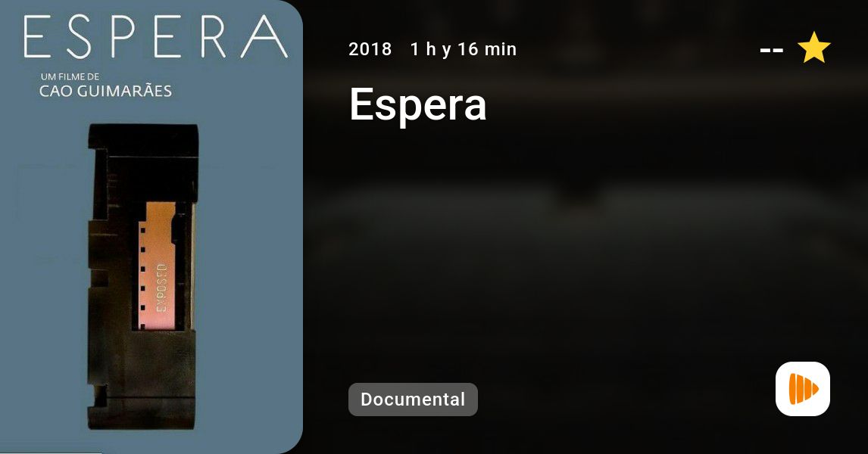Click the letter E starting the ESPERA poster title
Screen dimensions: 868x454
point(38,37)
